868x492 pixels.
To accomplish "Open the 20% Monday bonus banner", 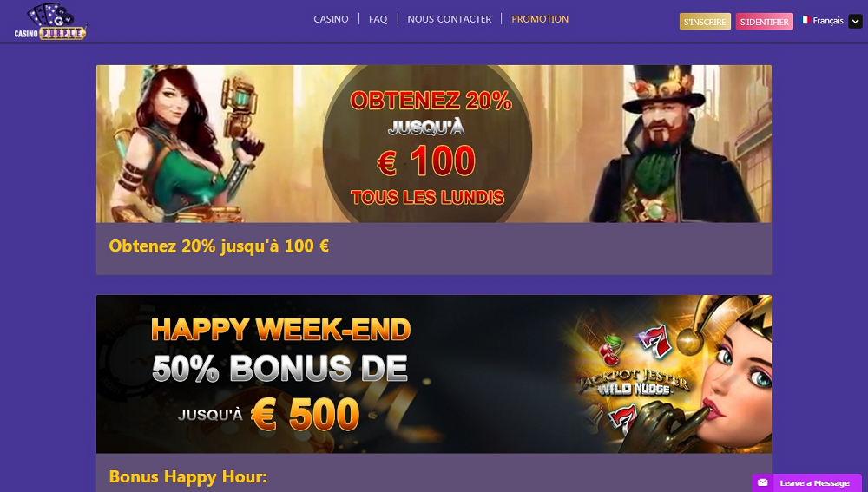I will (x=434, y=144).
